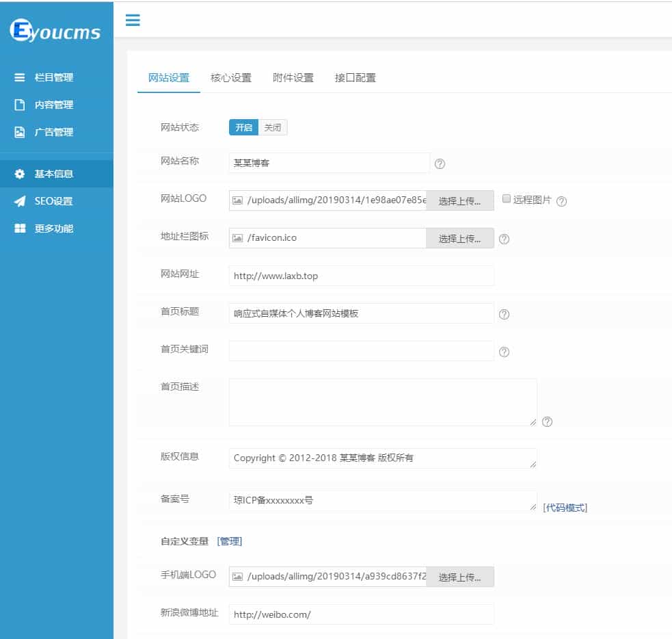Image resolution: width=672 pixels, height=639 pixels.
Task: Focus the empty 首页关键词 field
Action: click(x=361, y=351)
